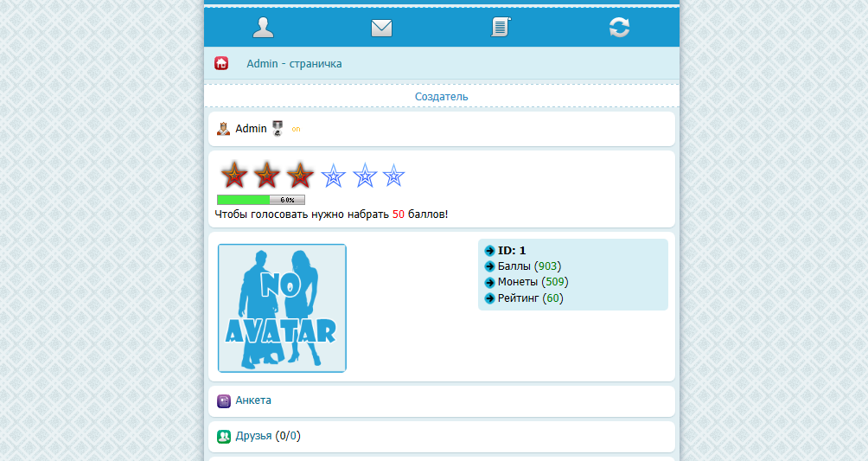Click arrow bullet beside ID: 1

pyautogui.click(x=489, y=251)
